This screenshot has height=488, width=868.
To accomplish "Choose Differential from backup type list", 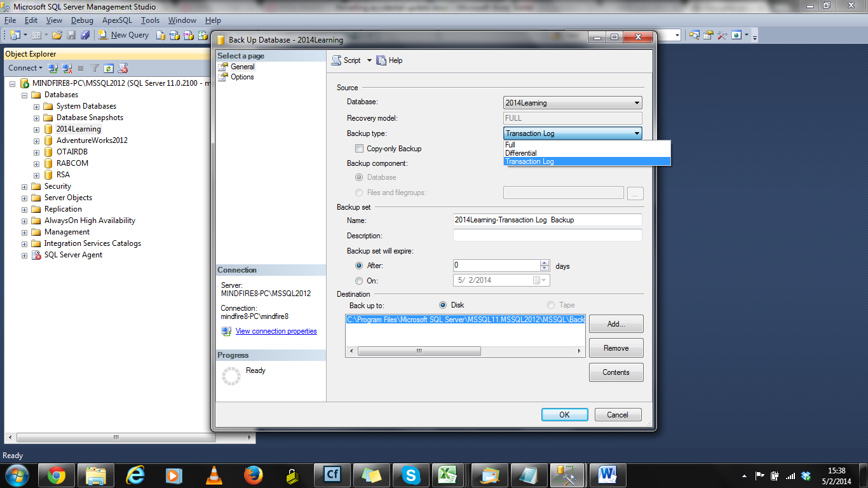I will (587, 153).
